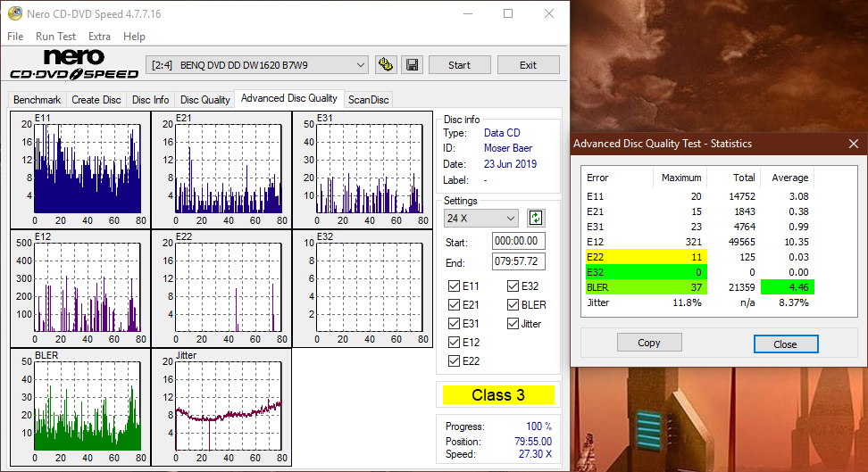The width and height of the screenshot is (868, 472).
Task: Click the Start time input field
Action: pos(518,241)
